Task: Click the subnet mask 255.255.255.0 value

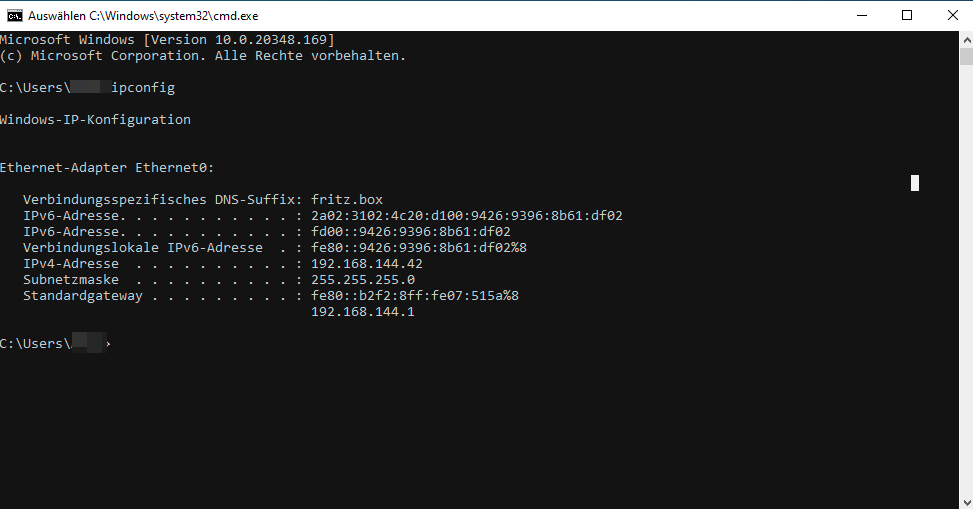Action: tap(363, 279)
